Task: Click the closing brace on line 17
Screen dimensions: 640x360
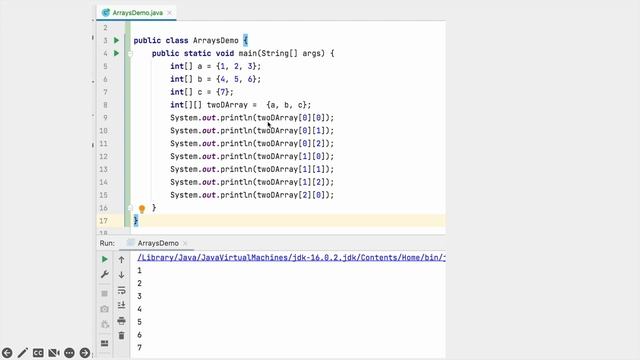Action: [x=136, y=221]
